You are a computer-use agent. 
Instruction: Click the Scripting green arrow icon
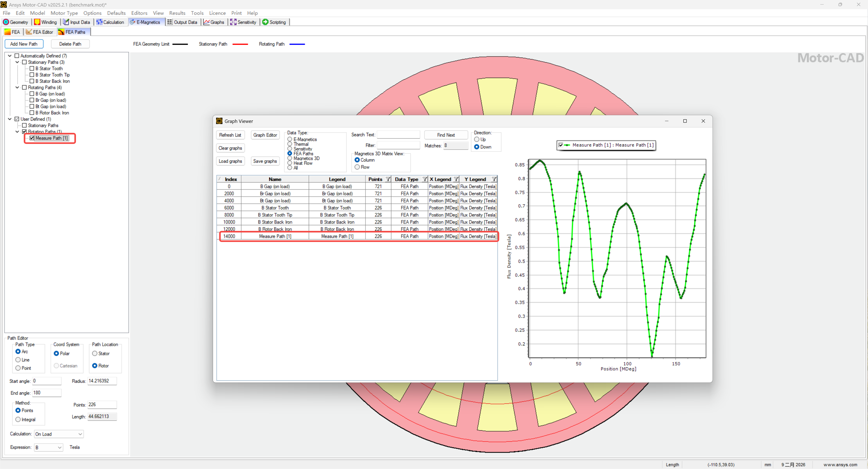(265, 22)
